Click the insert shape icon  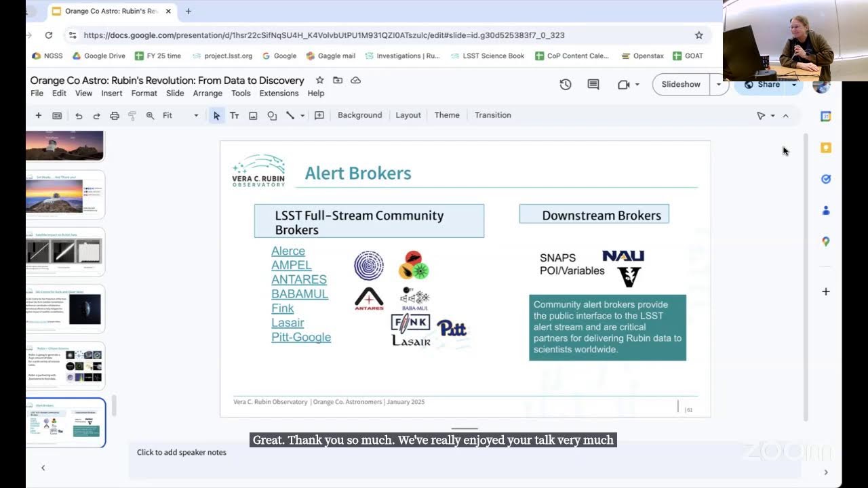(x=272, y=116)
